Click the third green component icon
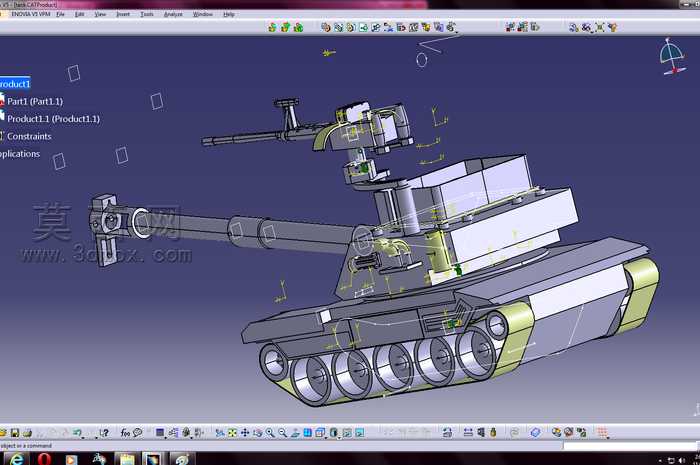This screenshot has width=700, height=465. click(x=298, y=28)
